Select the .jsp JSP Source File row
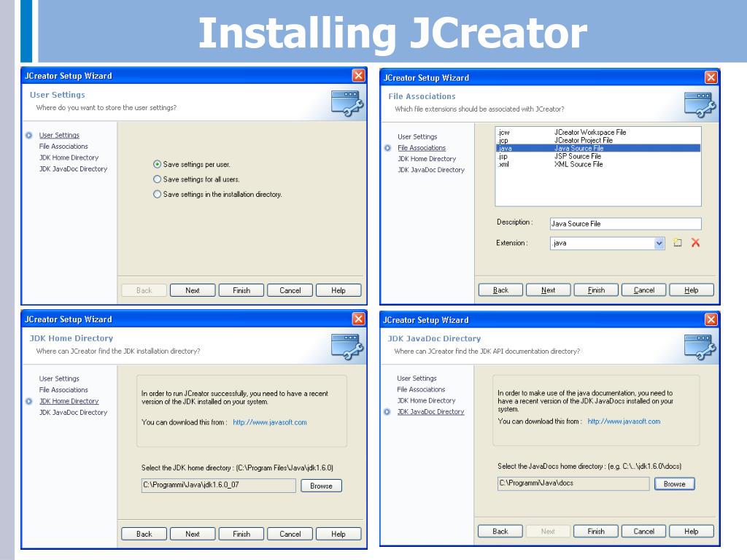The image size is (747, 560). (x=598, y=156)
